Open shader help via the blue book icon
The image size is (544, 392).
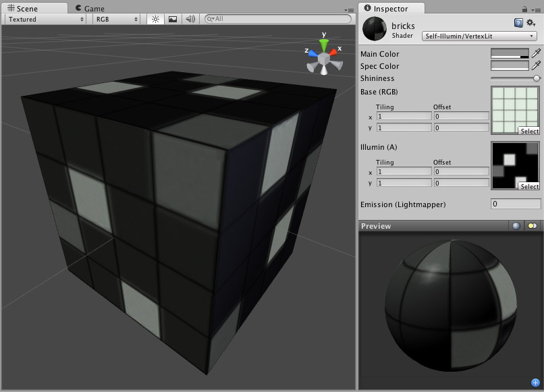click(518, 22)
